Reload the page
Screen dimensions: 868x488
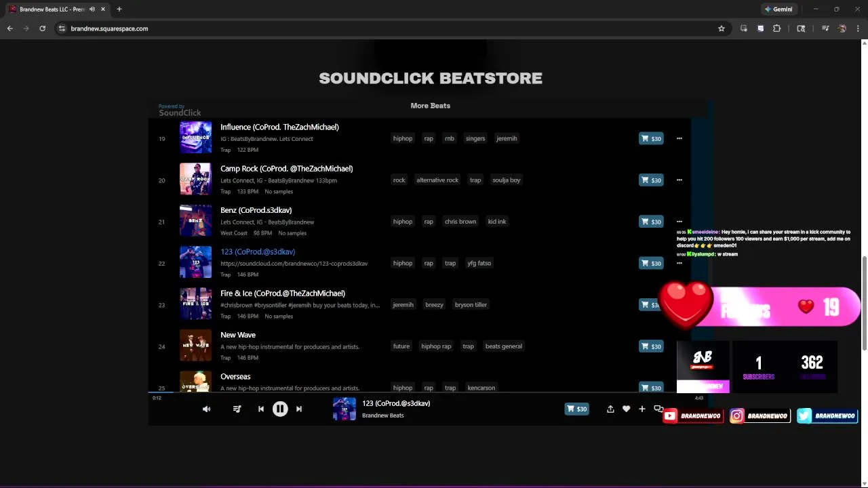tap(43, 28)
